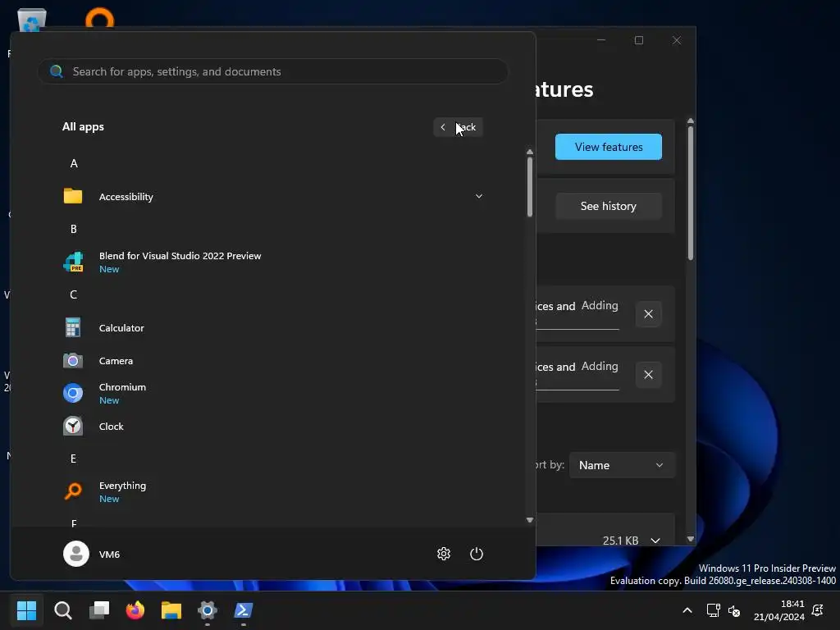Image resolution: width=840 pixels, height=630 pixels.
Task: Open the notifications bell icon
Action: [x=818, y=610]
